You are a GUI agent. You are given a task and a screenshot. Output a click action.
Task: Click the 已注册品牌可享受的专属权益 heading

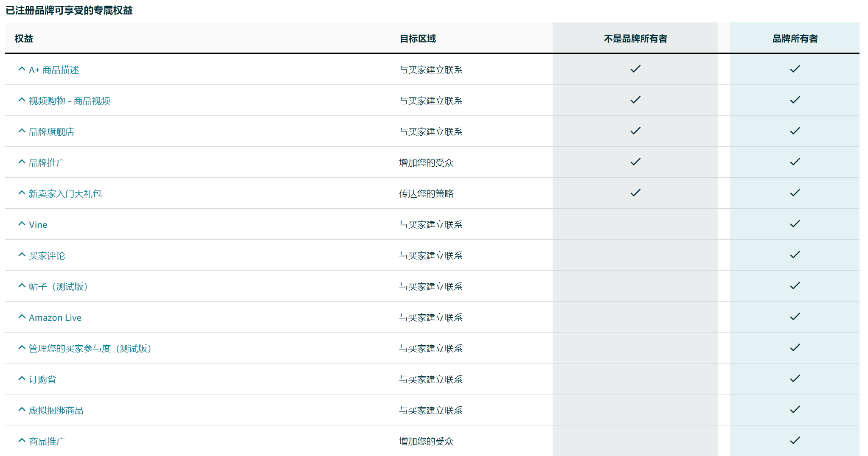click(69, 10)
